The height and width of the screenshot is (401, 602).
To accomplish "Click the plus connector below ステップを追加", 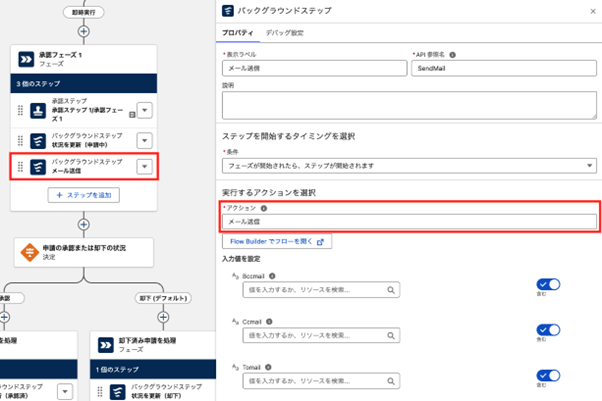I will (x=84, y=224).
